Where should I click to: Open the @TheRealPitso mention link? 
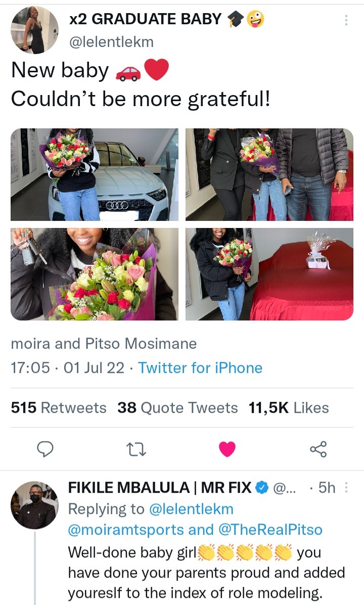pos(270,530)
